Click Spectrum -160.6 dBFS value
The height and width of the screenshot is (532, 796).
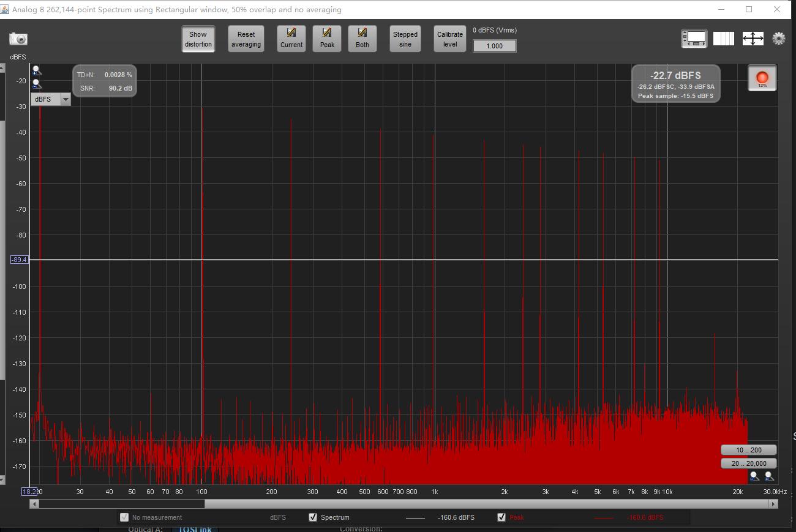click(456, 517)
